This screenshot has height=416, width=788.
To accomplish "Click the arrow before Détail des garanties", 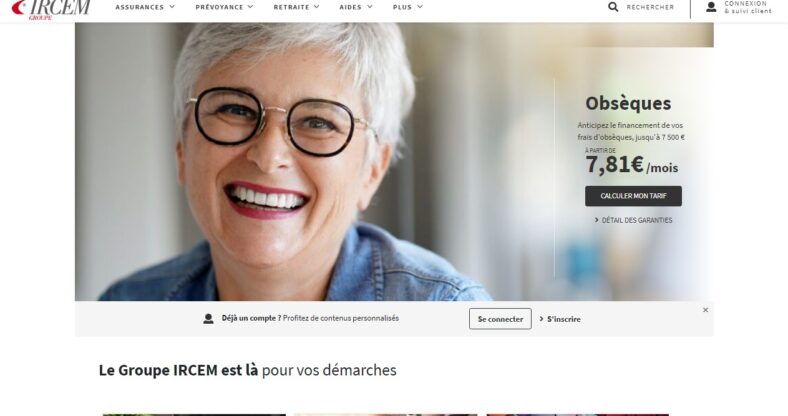I will (597, 220).
